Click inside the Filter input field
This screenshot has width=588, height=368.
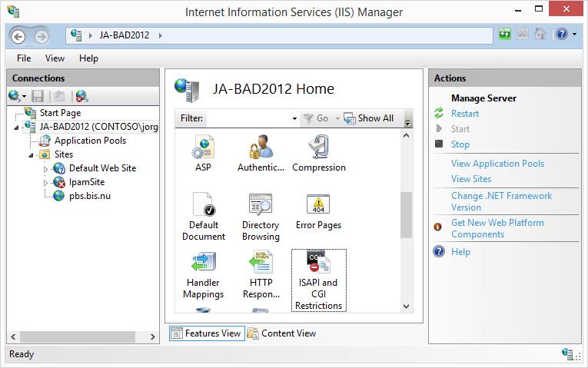[248, 119]
